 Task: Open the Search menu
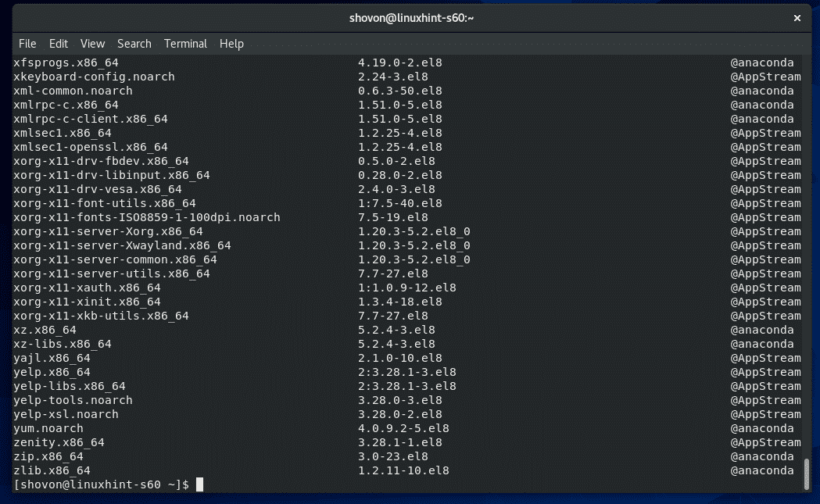(134, 44)
